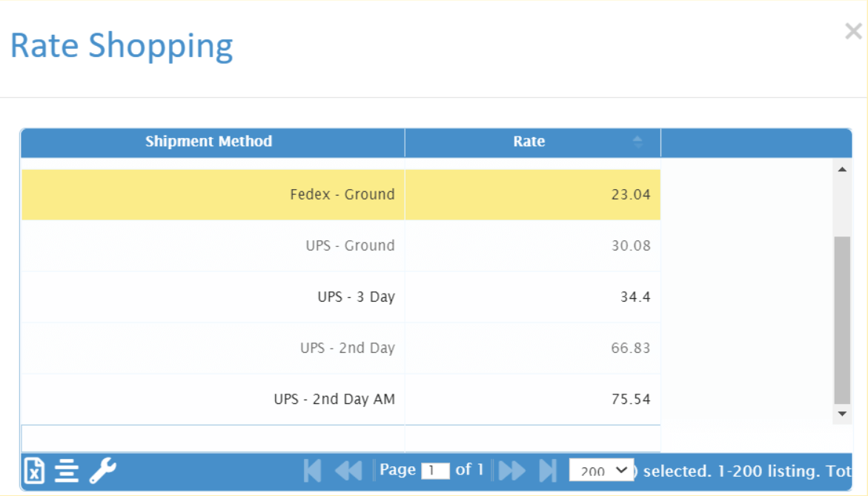Click the Rate column header
Image resolution: width=868 pixels, height=496 pixels.
532,142
